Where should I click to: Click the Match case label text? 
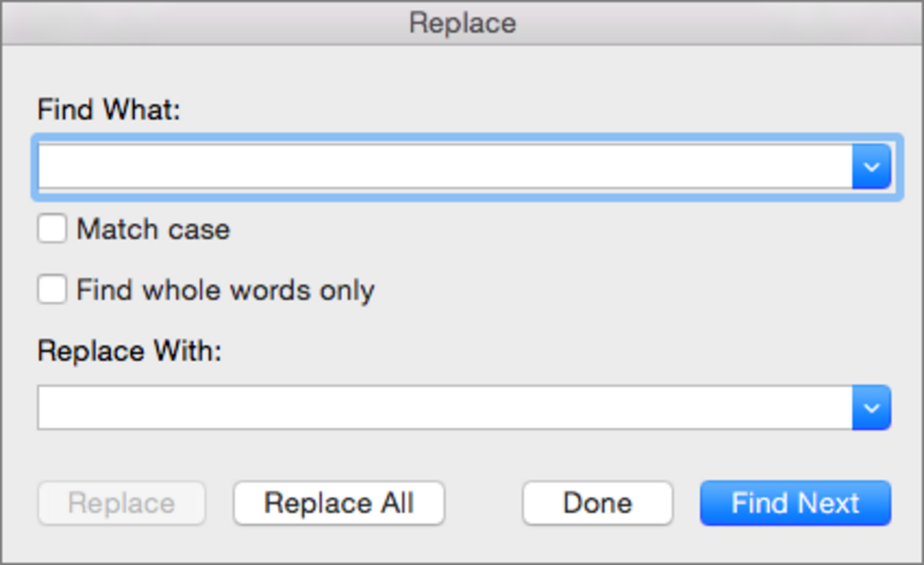tap(153, 230)
